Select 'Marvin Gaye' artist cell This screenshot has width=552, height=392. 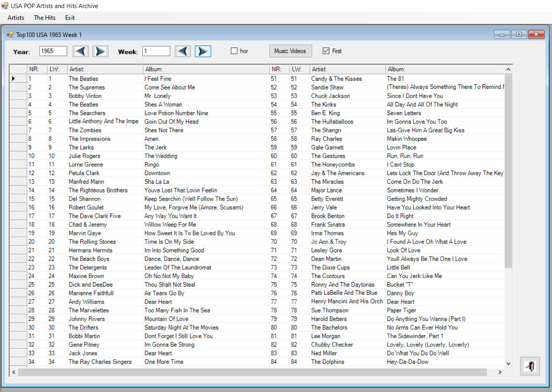[105, 233]
